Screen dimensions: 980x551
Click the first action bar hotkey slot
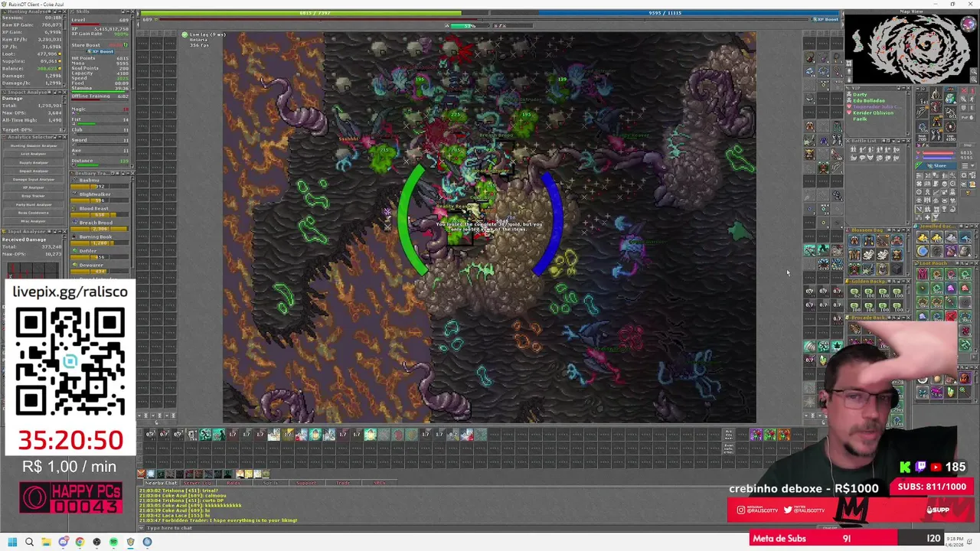(x=150, y=435)
